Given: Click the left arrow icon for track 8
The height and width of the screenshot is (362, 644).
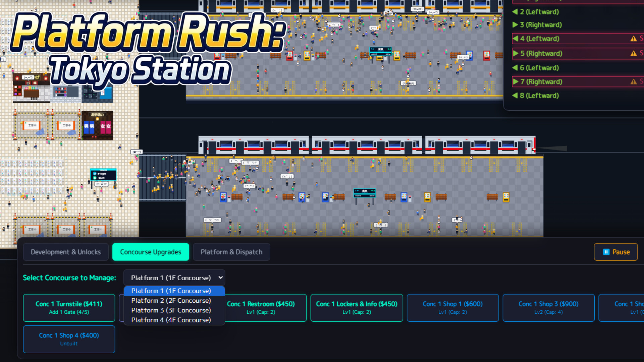Looking at the screenshot, I should pos(515,96).
